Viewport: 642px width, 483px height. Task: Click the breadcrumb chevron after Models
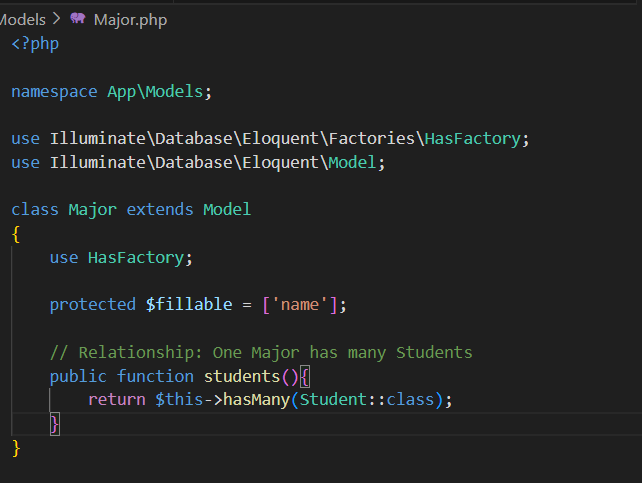(56, 19)
